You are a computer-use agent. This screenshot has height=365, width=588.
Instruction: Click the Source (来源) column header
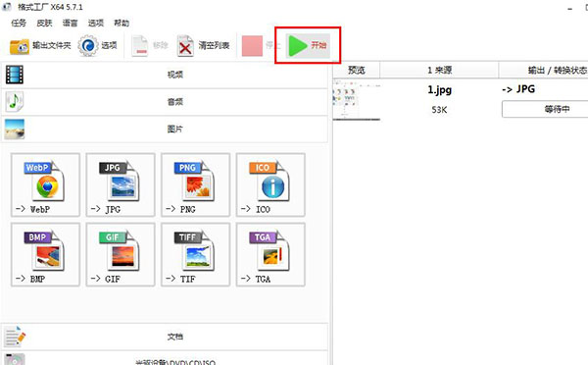(439, 71)
